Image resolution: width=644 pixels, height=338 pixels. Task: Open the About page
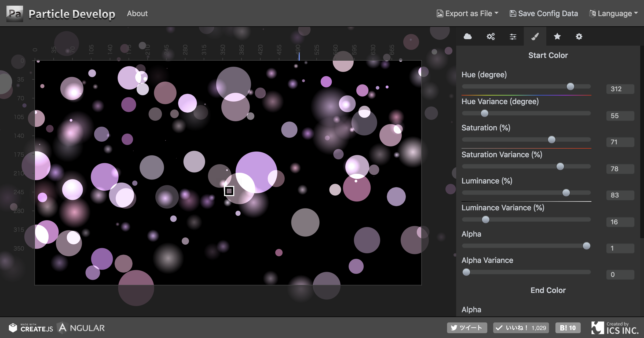(x=137, y=13)
